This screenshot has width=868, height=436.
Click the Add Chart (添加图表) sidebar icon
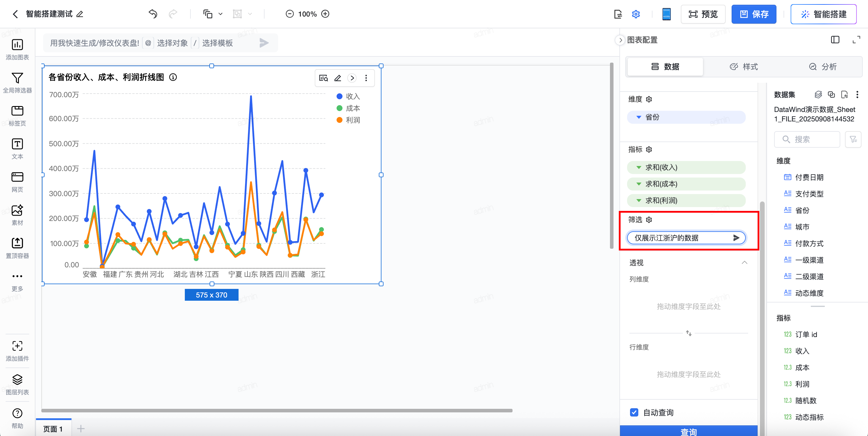(x=17, y=45)
